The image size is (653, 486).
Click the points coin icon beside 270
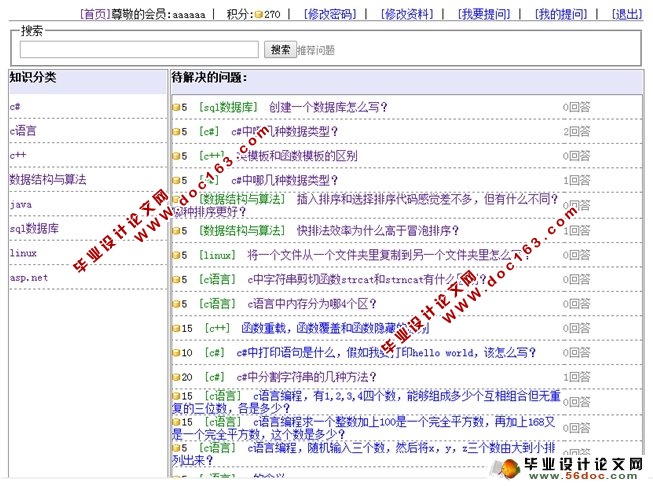[258, 15]
